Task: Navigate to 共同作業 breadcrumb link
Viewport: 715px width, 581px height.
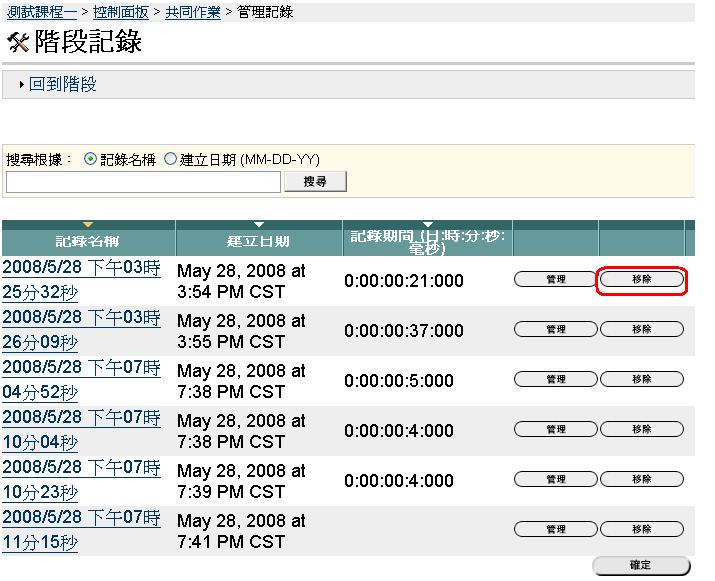Action: [x=193, y=12]
